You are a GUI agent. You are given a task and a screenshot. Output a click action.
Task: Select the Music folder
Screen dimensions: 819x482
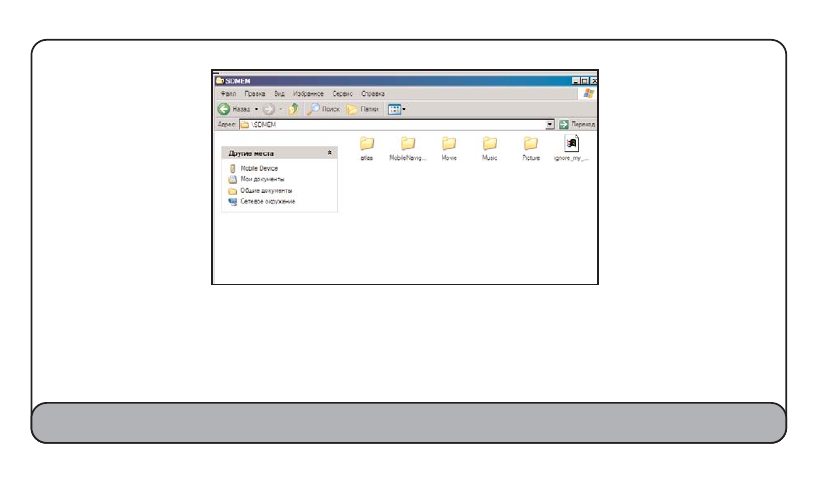pyautogui.click(x=489, y=148)
